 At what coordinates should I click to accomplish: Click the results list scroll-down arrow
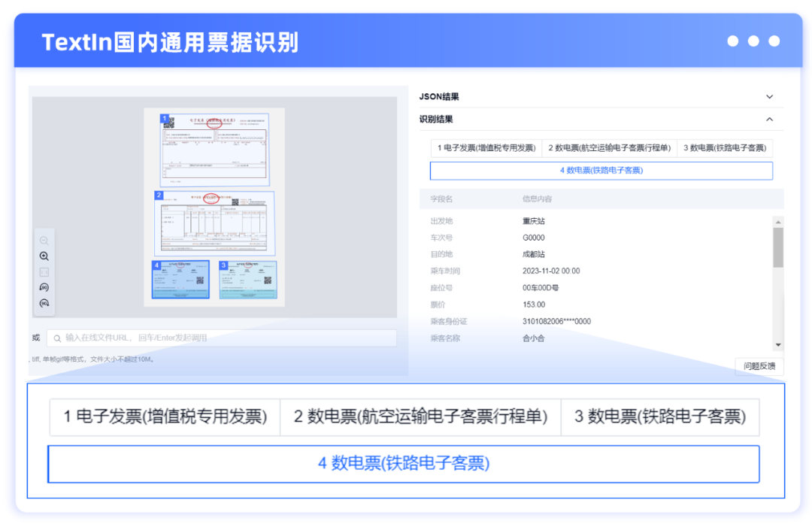point(778,345)
